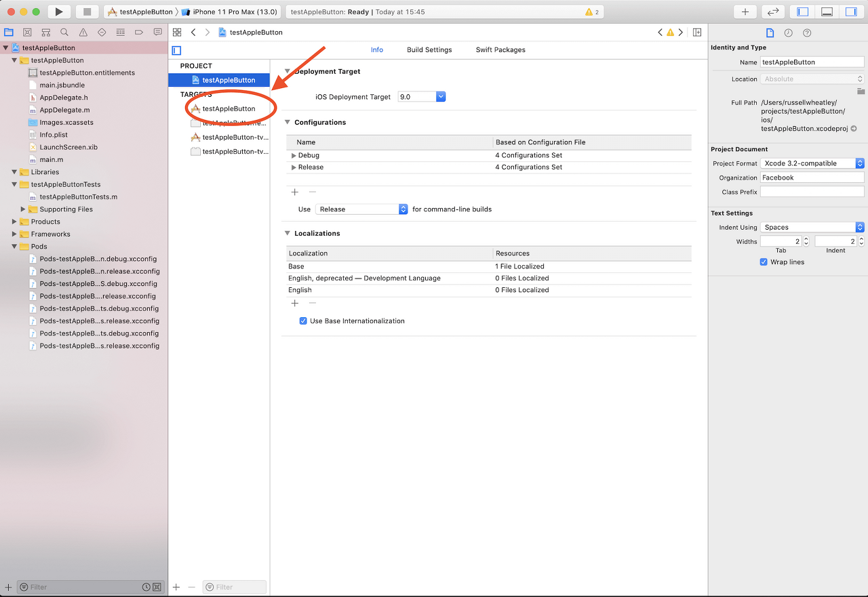Open the Symbol navigator
The image size is (868, 597).
point(46,32)
